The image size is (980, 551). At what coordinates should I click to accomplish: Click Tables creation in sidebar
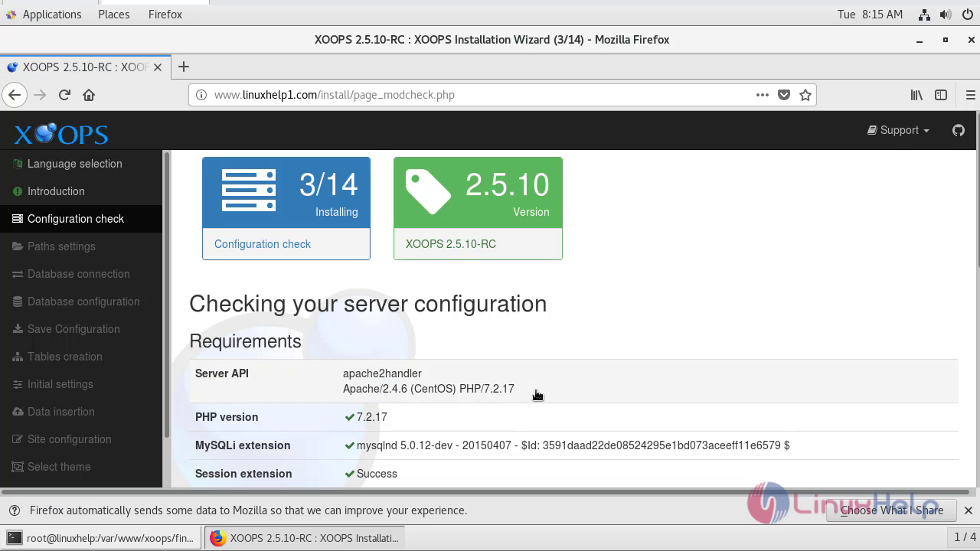click(x=81, y=357)
